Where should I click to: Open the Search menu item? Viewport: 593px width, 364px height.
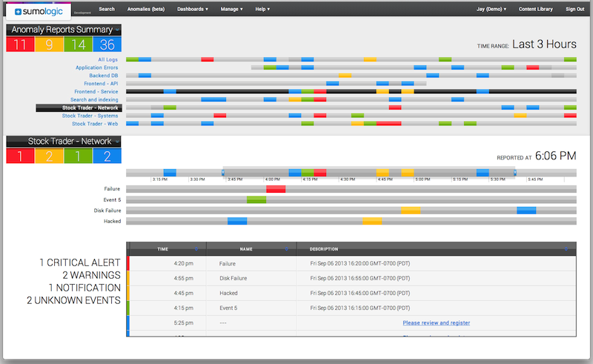coord(107,9)
